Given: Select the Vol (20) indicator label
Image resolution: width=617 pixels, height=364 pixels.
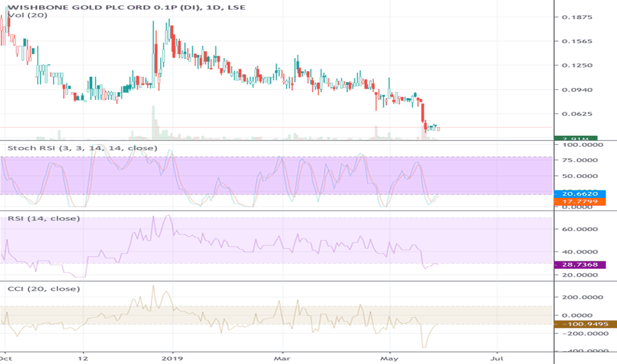Looking at the screenshot, I should 28,15.
